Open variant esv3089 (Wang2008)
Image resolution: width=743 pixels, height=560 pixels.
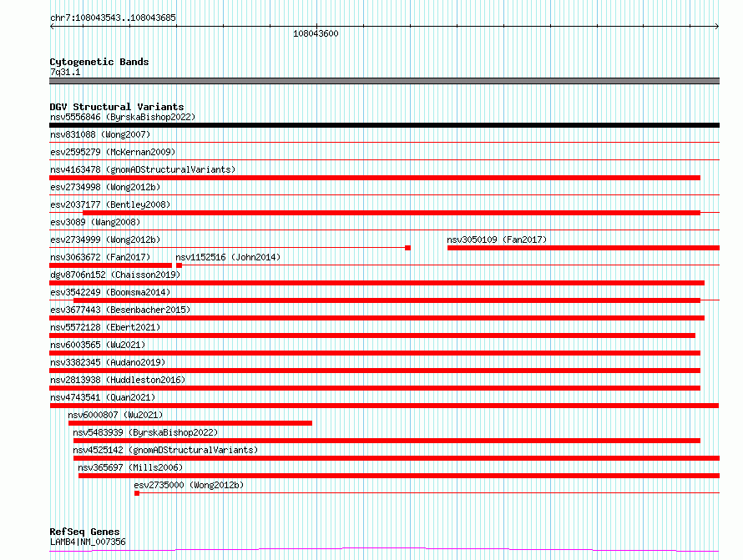95,222
